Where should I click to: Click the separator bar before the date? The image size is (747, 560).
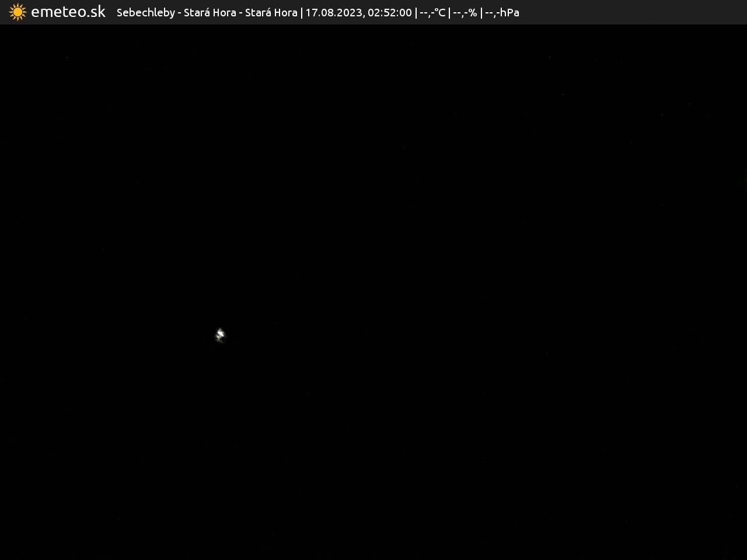pyautogui.click(x=301, y=13)
